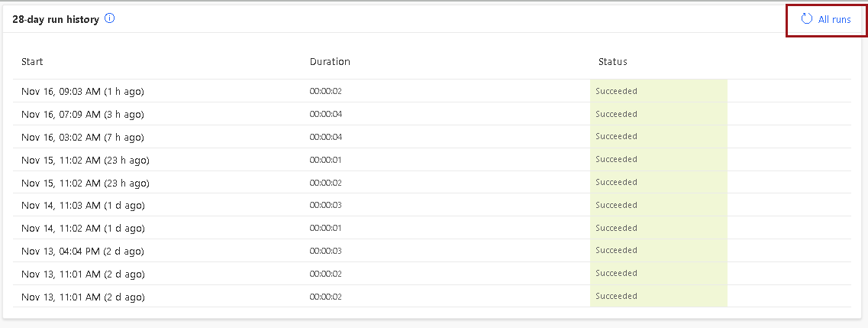Click Succeeded status for Nov 13 04:04 PM run
868x328 pixels.
pyautogui.click(x=617, y=251)
